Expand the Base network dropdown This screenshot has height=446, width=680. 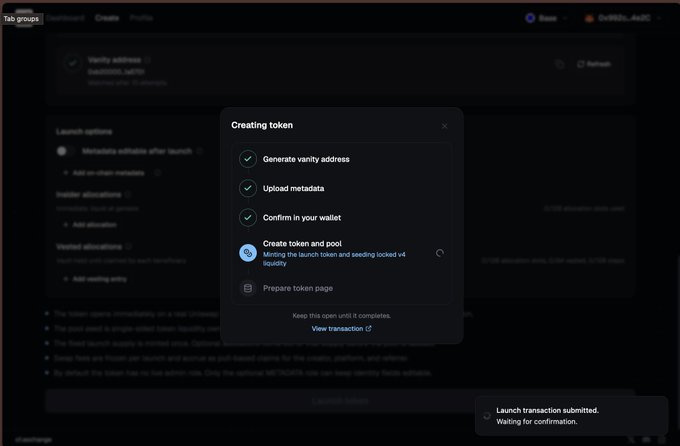(x=546, y=18)
